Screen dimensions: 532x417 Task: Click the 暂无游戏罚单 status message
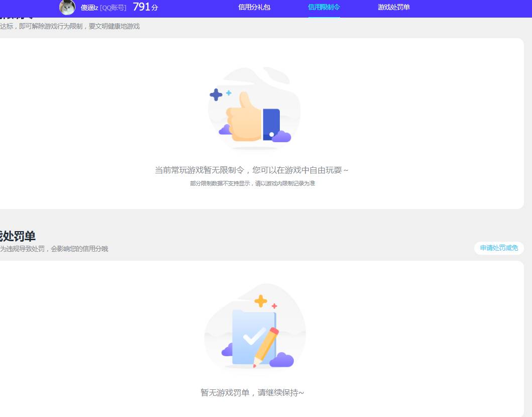[x=253, y=392]
